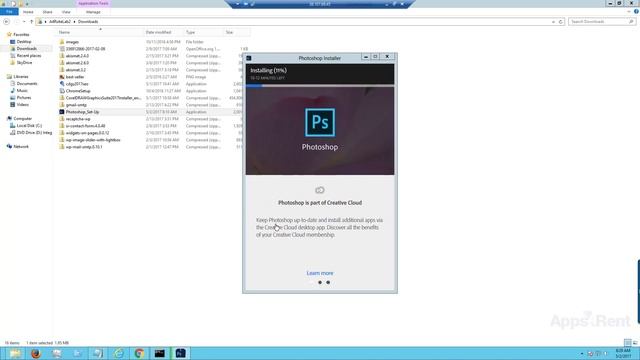This screenshot has width=640, height=360.
Task: Open Internet Explorer from the taskbar
Action: 118,353
